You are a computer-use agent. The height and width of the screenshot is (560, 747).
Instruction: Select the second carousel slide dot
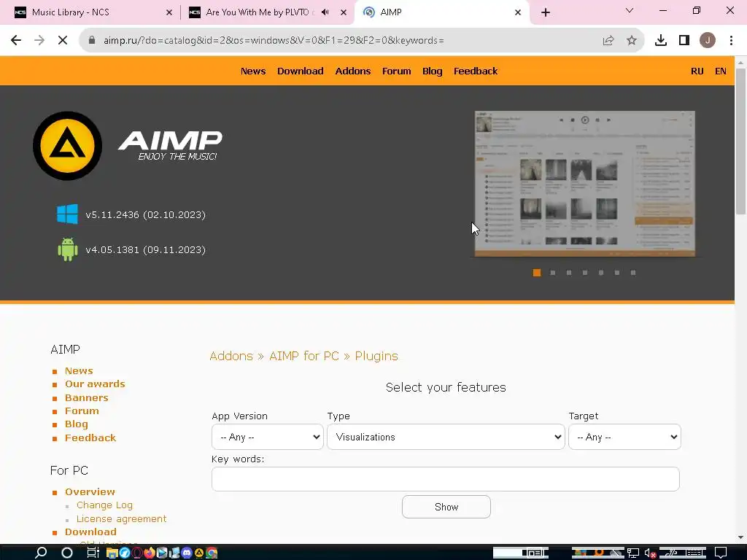click(x=553, y=273)
